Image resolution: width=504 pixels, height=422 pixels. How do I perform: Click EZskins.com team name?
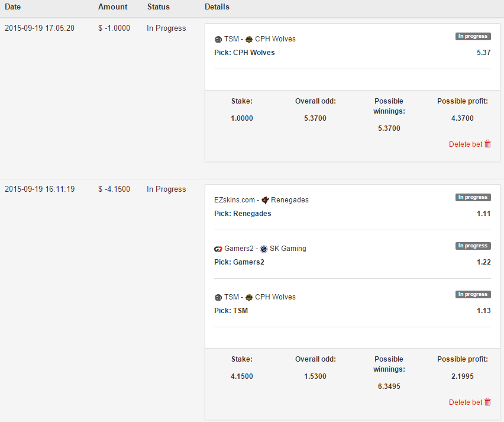pos(235,199)
